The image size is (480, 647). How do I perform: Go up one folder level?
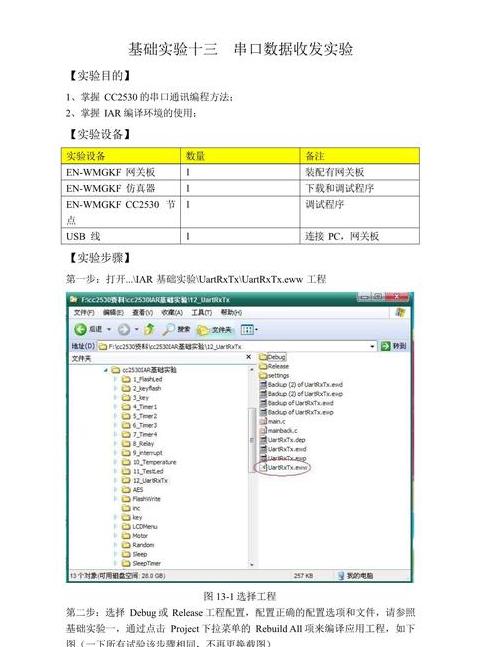[149, 329]
